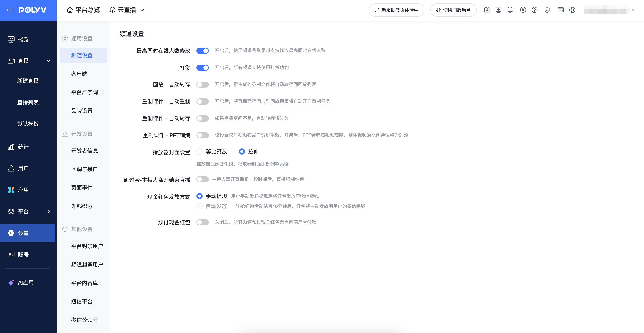Click the 统计 bar chart icon
Image resolution: width=644 pixels, height=333 pixels.
[11, 147]
